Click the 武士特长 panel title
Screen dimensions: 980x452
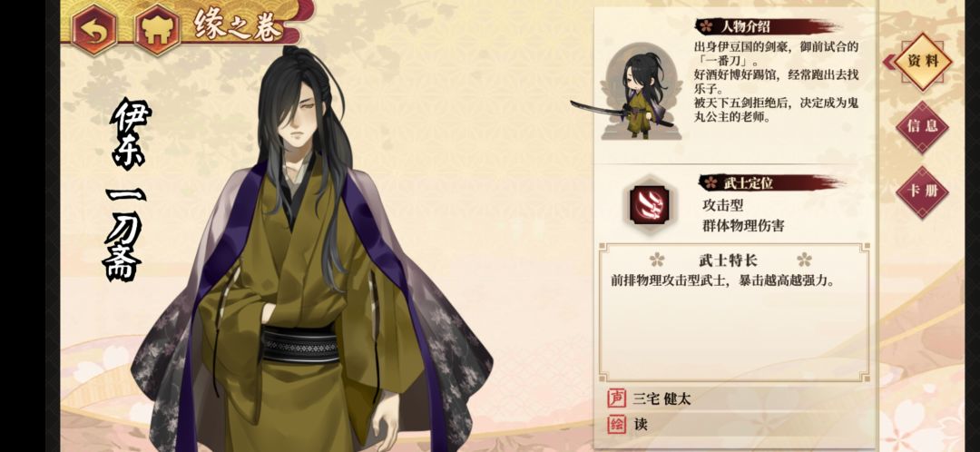(730, 260)
